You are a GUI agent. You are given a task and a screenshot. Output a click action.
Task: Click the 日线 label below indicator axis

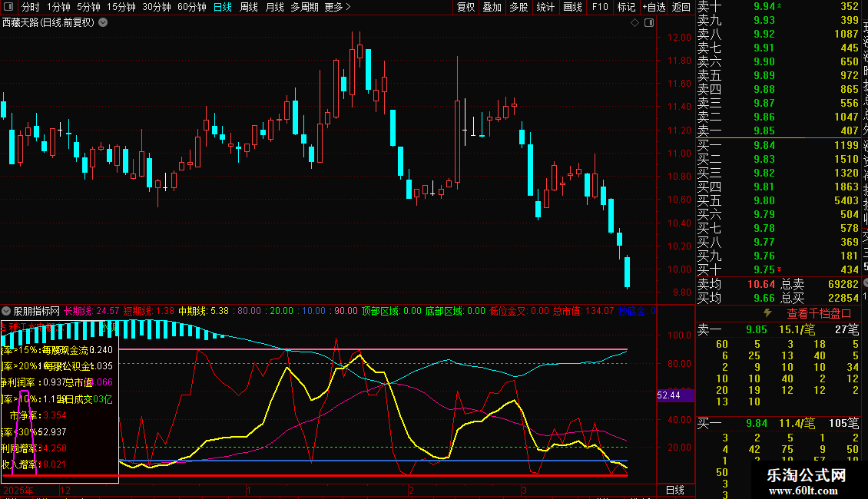(x=674, y=490)
